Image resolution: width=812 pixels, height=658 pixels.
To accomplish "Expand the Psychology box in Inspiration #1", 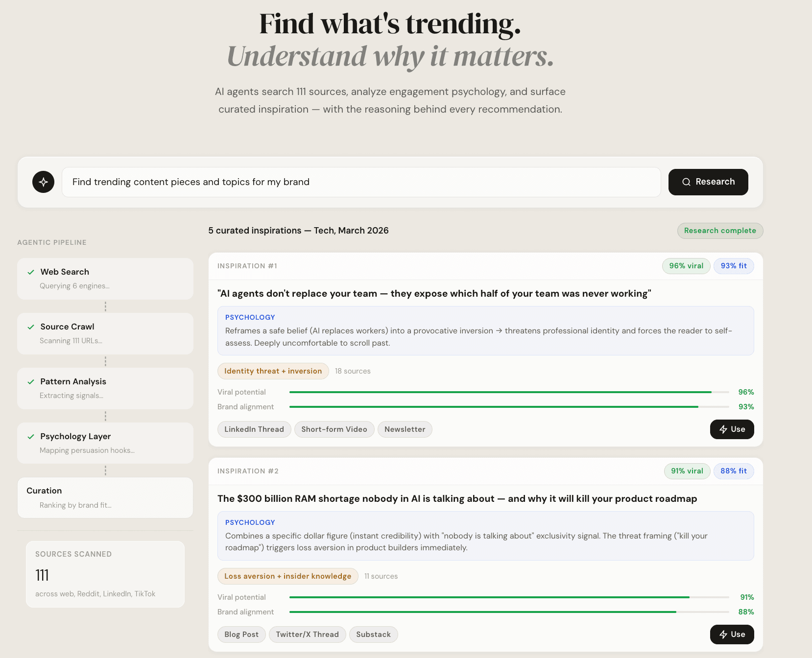I will (x=485, y=330).
